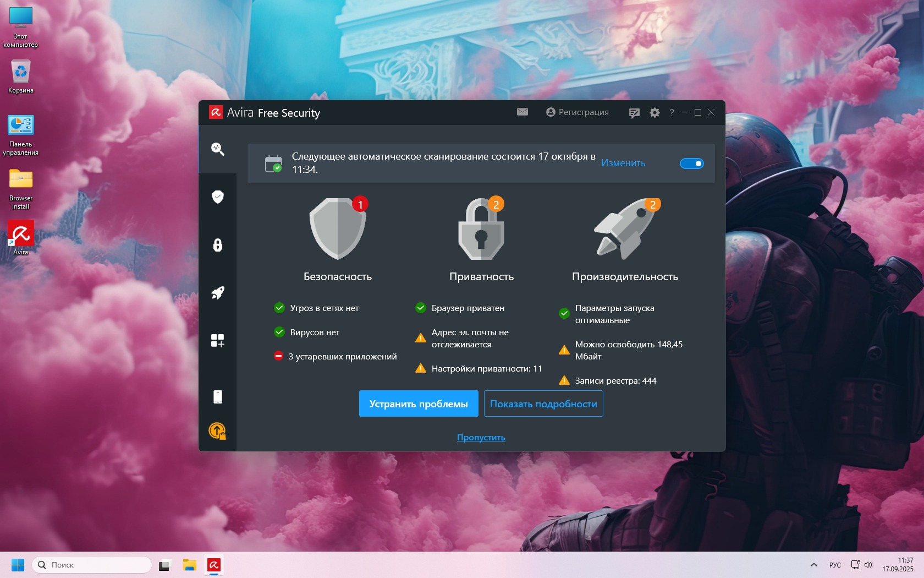Open the Security shield section in sidebar
This screenshot has height=578, width=924.
tap(218, 197)
